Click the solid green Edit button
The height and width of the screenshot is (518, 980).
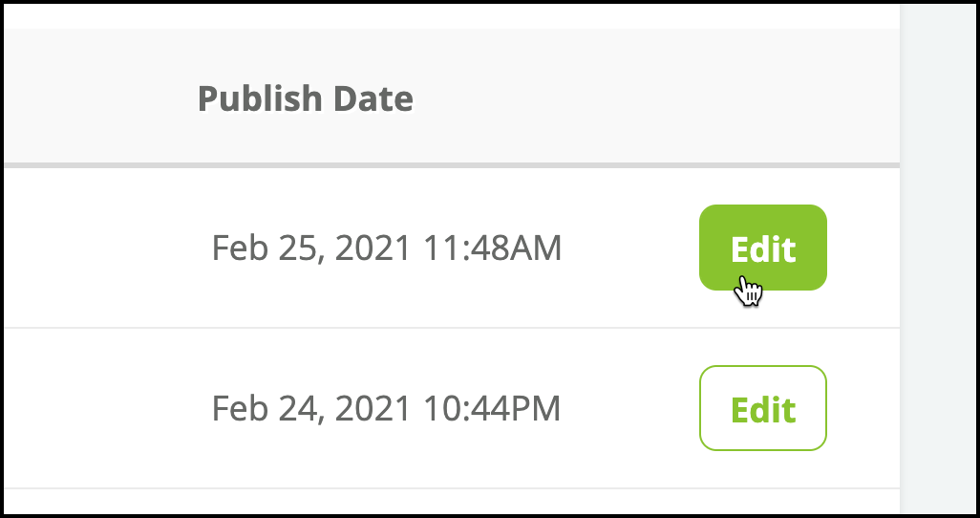pos(762,248)
